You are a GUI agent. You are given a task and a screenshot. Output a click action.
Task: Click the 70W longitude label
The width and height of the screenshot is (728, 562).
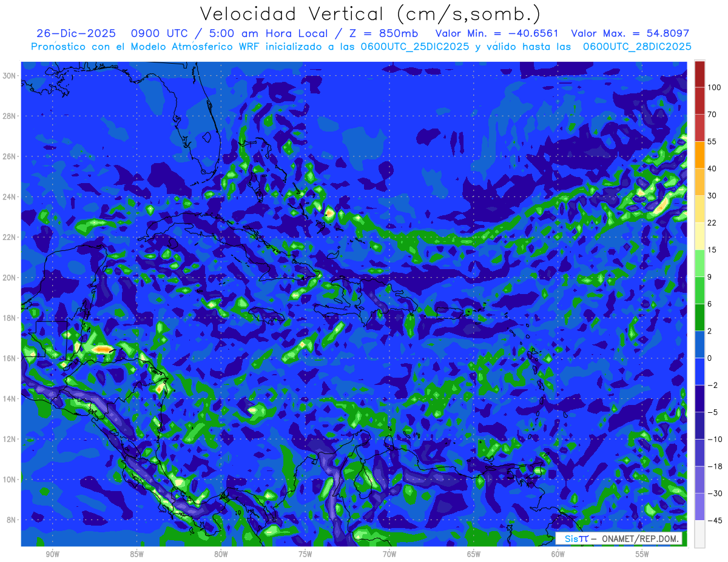coord(389,555)
